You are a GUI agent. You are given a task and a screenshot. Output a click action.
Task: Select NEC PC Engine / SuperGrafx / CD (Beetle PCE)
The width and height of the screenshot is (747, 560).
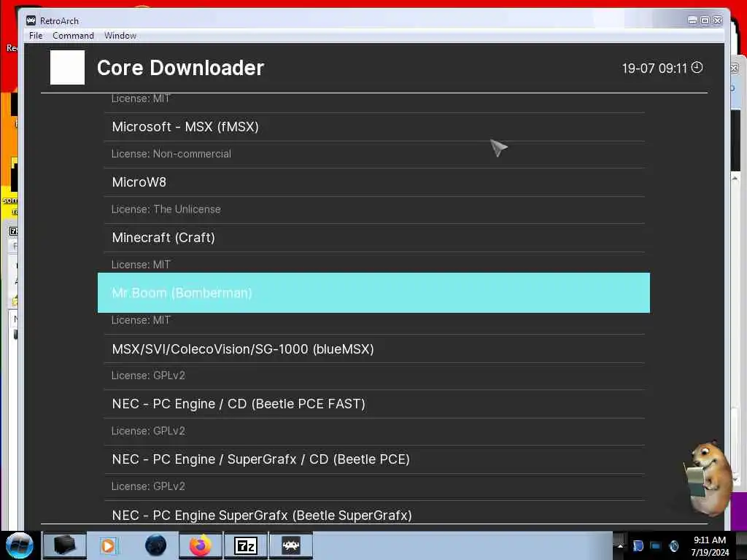click(x=374, y=459)
